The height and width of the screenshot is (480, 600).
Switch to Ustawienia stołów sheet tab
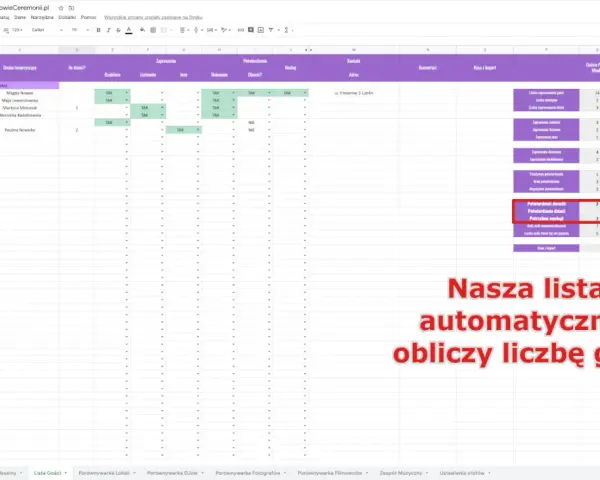(x=462, y=473)
